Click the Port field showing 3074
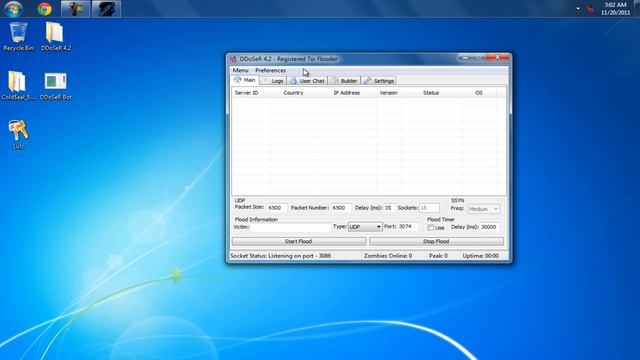640x360 pixels. pos(408,226)
